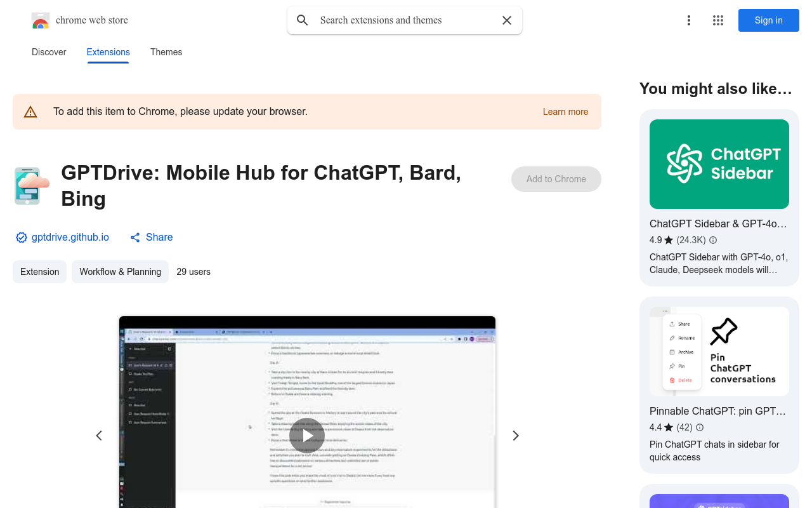Screen dimensions: 812x508
Task: Click the GPTDrive extension icon
Action: (32, 186)
